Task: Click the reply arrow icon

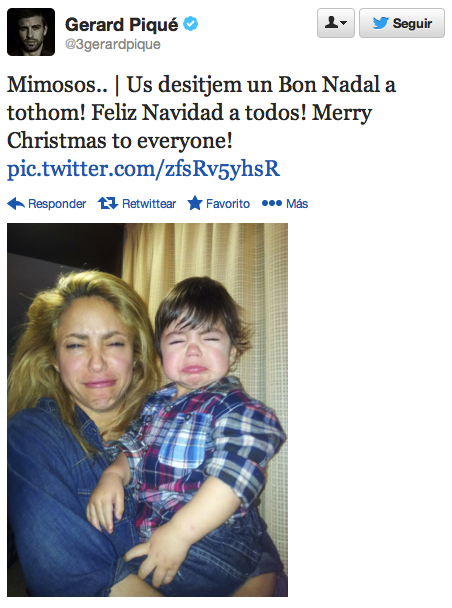Action: pyautogui.click(x=16, y=203)
